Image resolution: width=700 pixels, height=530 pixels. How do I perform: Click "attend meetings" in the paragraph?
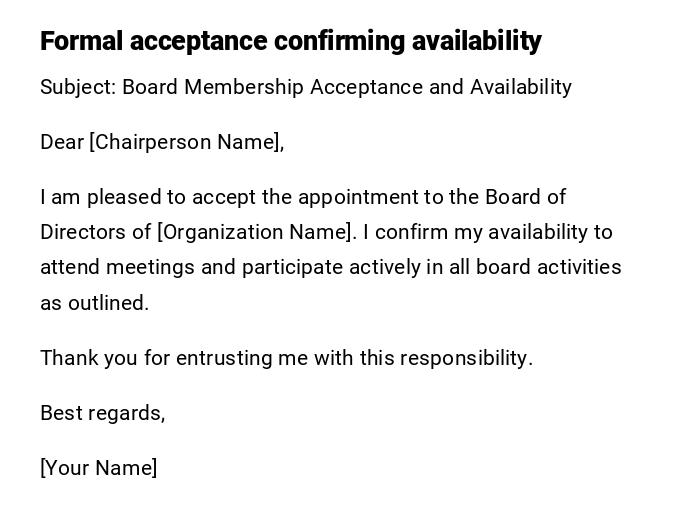click(x=108, y=267)
